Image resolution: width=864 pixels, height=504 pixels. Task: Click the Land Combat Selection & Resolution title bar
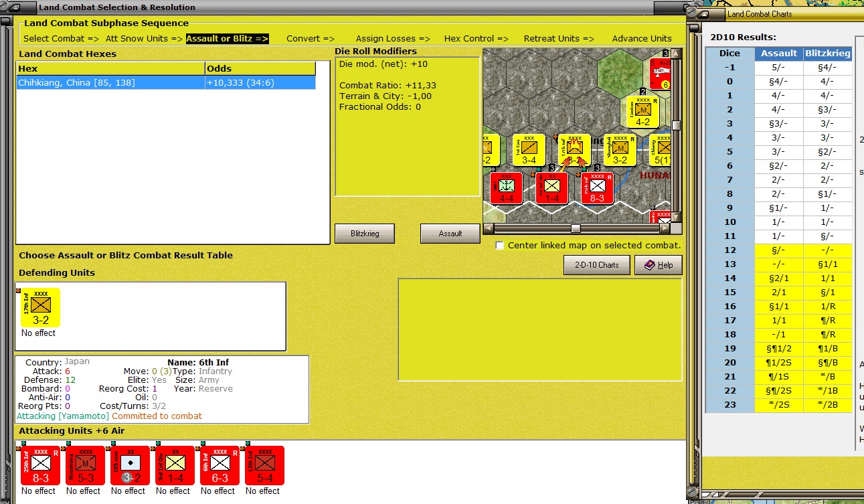click(x=345, y=7)
